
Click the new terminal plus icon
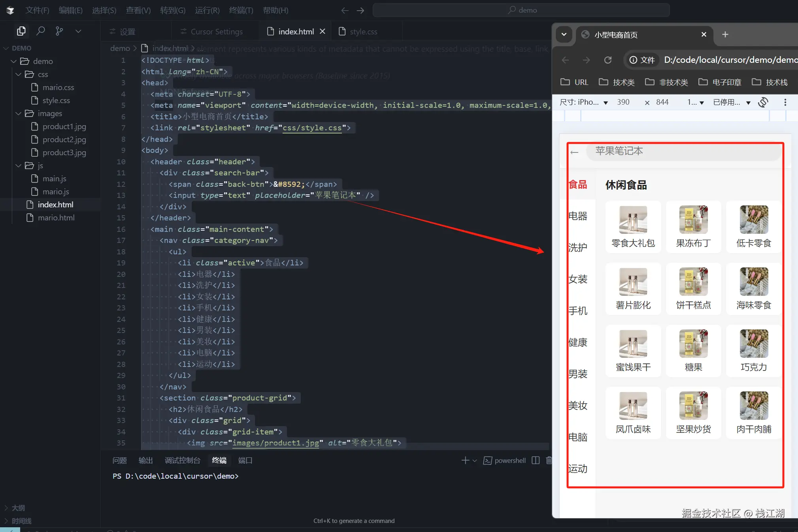pos(465,460)
